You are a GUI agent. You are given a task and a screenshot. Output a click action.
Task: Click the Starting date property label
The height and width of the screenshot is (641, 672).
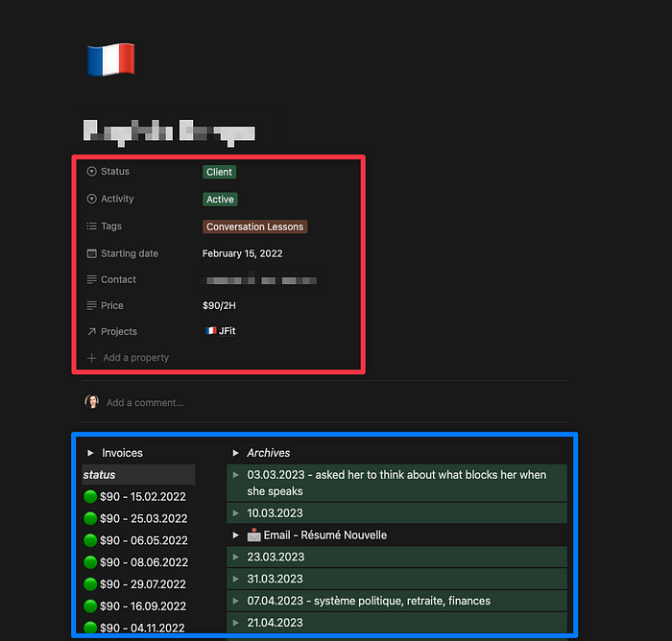[130, 253]
